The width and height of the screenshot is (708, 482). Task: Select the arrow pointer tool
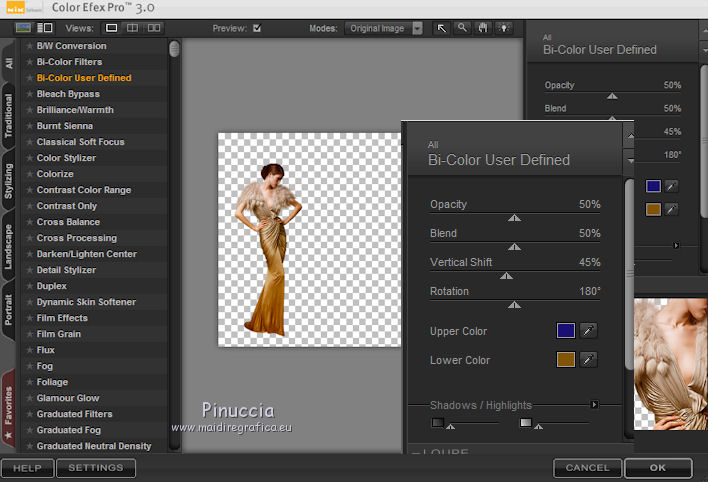442,28
